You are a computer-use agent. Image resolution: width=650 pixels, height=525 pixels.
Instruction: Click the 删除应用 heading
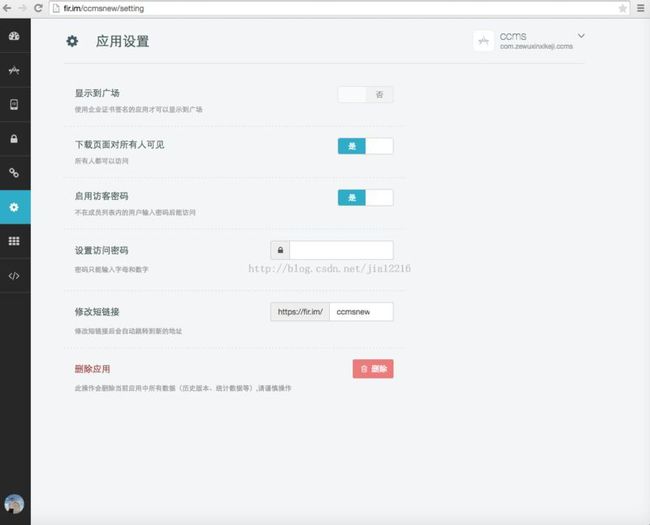coord(92,369)
